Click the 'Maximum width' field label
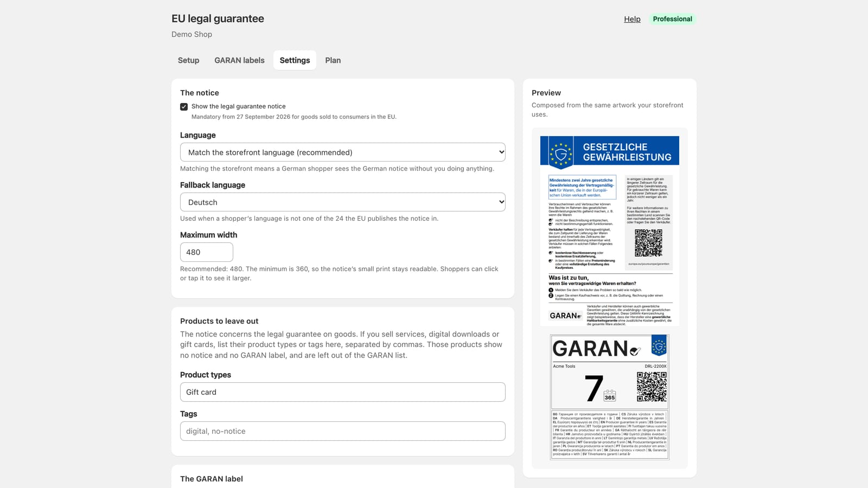The height and width of the screenshot is (488, 868). [208, 235]
